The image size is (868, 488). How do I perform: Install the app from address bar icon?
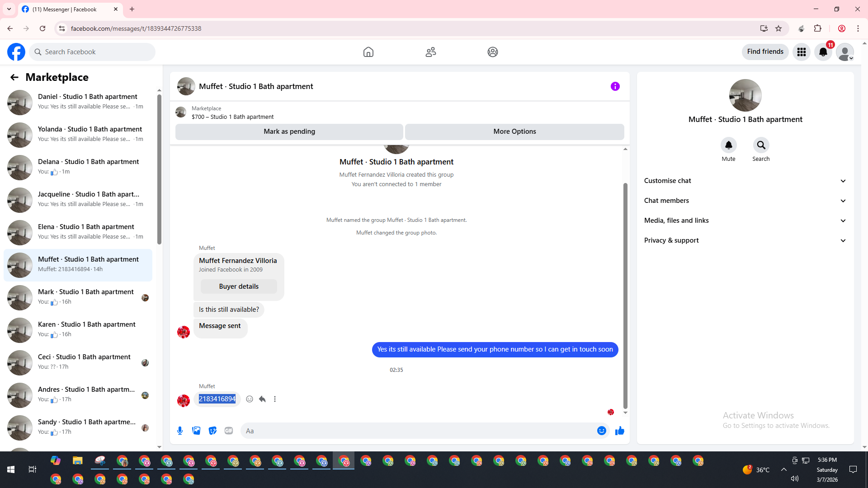[764, 28]
